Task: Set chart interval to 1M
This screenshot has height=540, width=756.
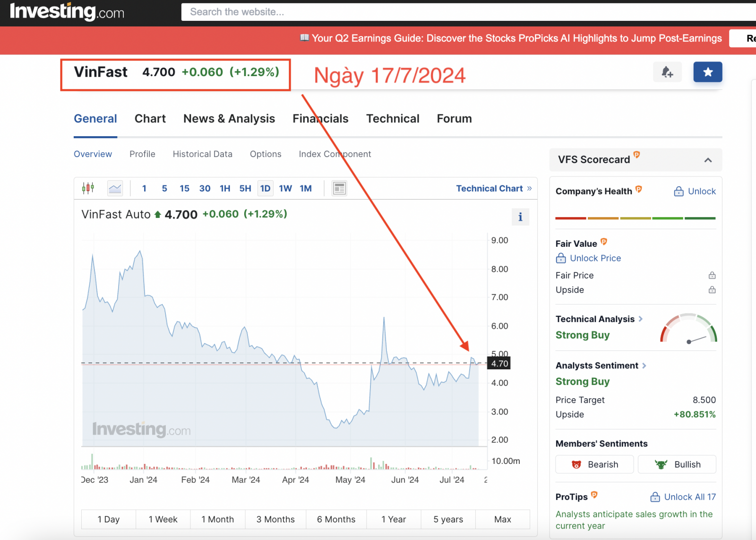Action: 306,188
